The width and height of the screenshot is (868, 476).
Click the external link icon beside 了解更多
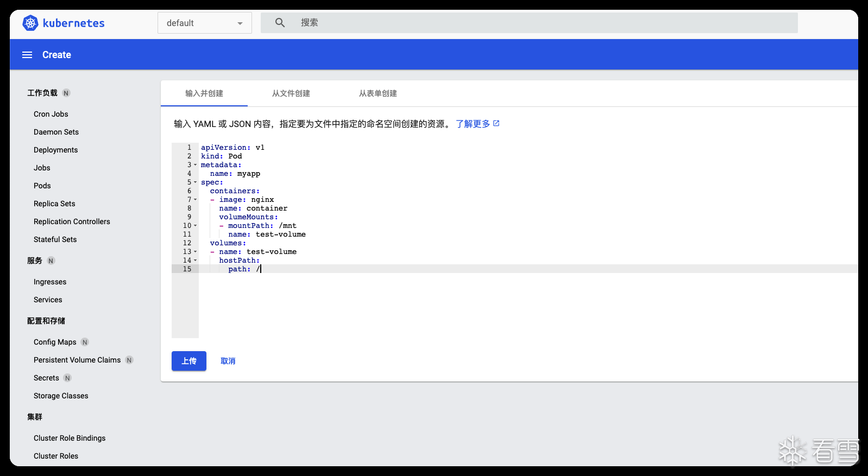496,124
